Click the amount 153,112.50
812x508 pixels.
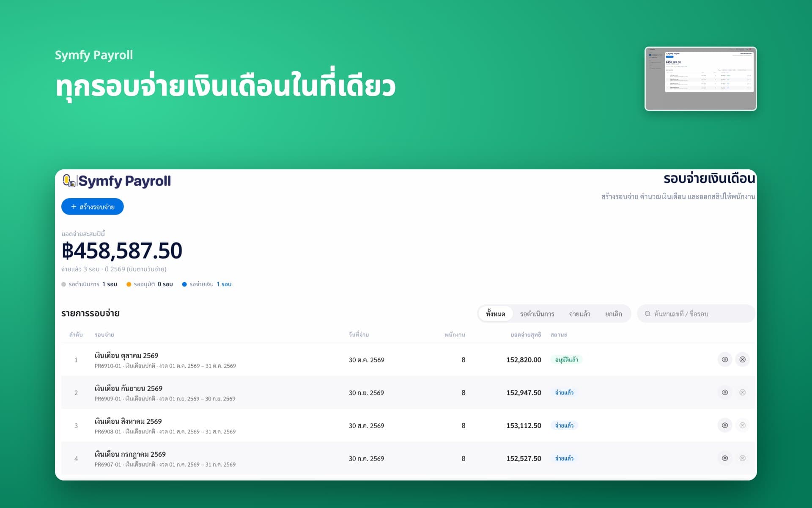524,425
